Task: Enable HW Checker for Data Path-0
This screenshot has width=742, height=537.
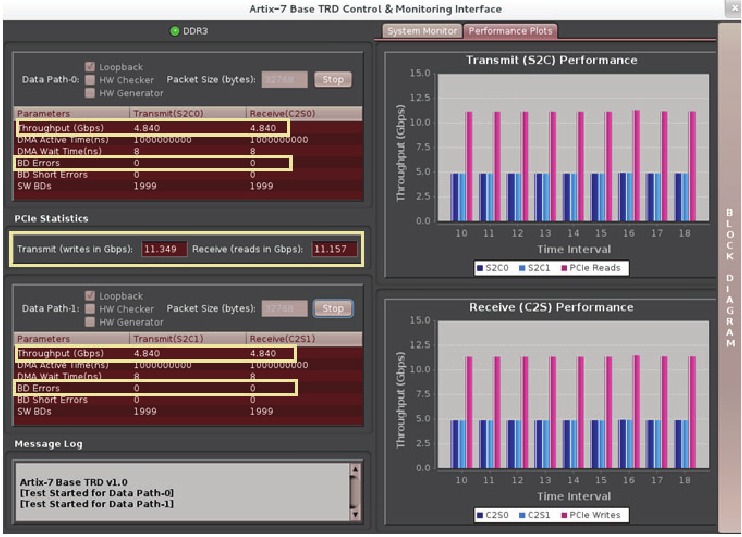Action: 89,80
